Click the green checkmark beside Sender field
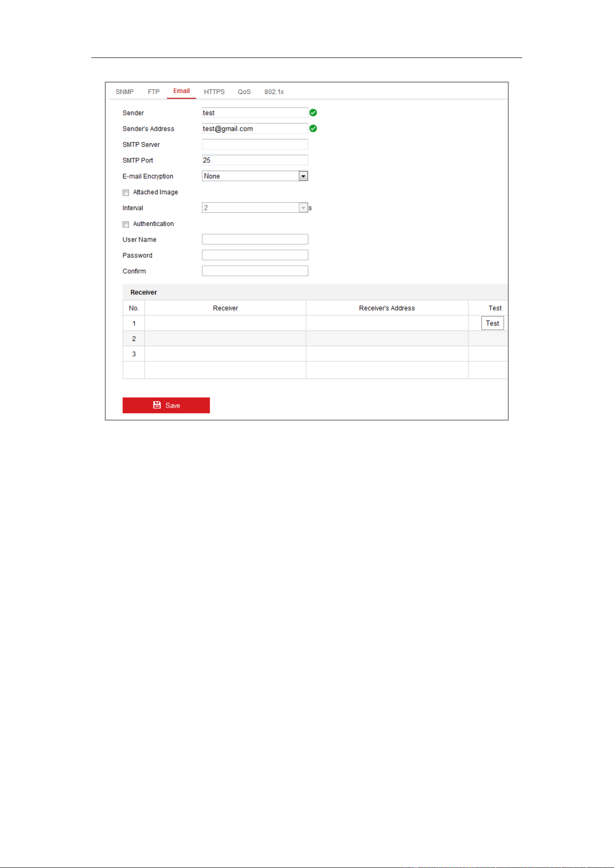The width and height of the screenshot is (614, 868). tap(313, 113)
